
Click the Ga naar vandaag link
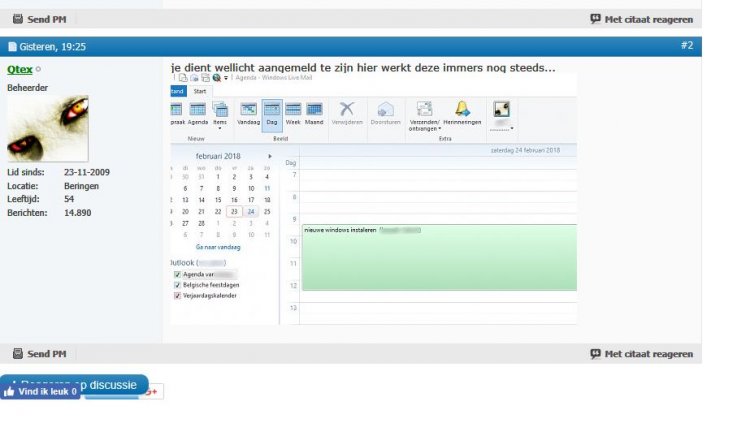[218, 246]
